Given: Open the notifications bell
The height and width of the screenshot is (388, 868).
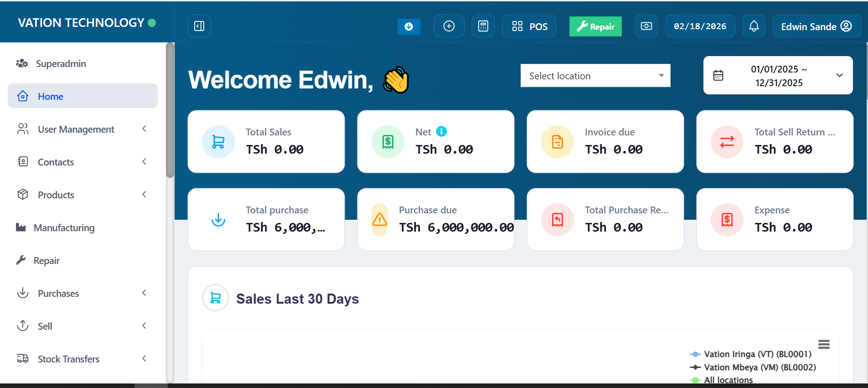Looking at the screenshot, I should pos(754,26).
